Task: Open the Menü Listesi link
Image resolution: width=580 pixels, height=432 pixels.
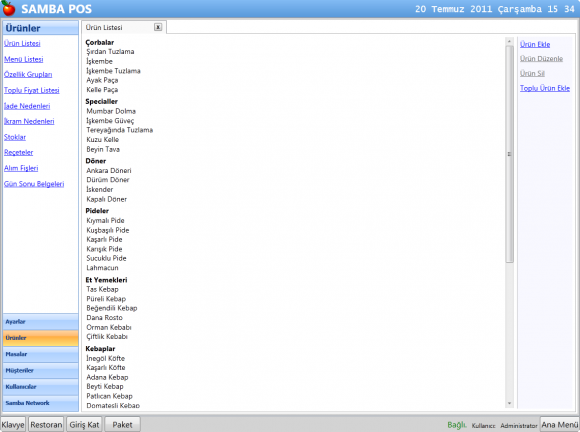Action: click(x=24, y=59)
